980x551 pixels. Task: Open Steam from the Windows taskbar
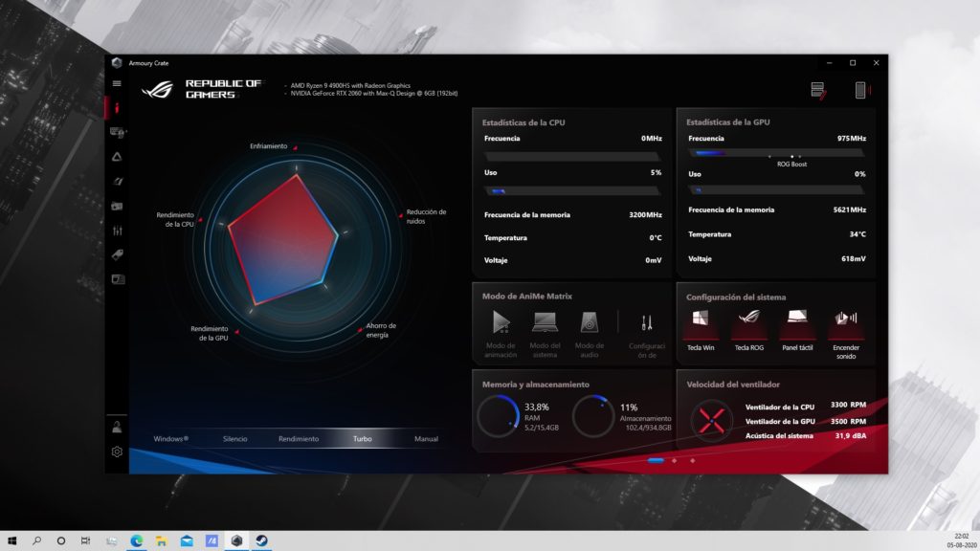[260, 540]
